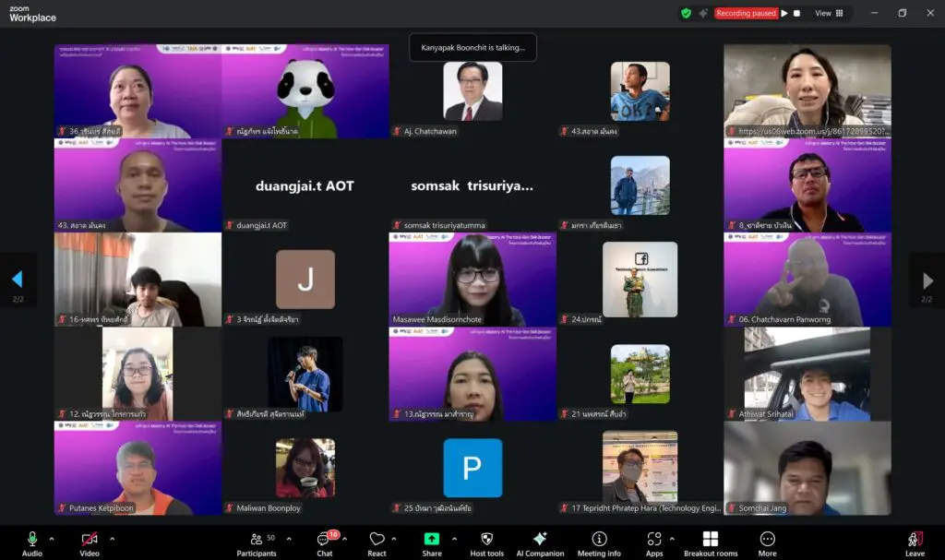Expand video options arrow next to Video
Viewport: 945px width, 560px height.
[x=112, y=538]
